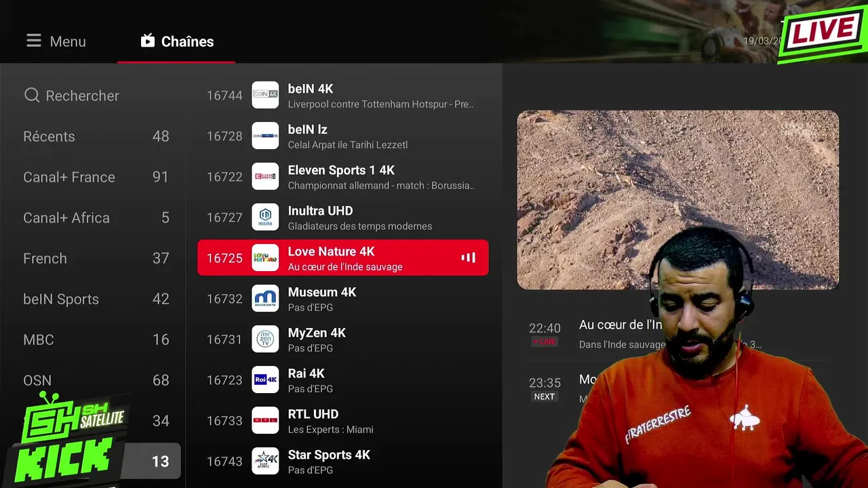Click the Inultra UHD channel logo
This screenshot has width=868, height=488.
[x=265, y=217]
